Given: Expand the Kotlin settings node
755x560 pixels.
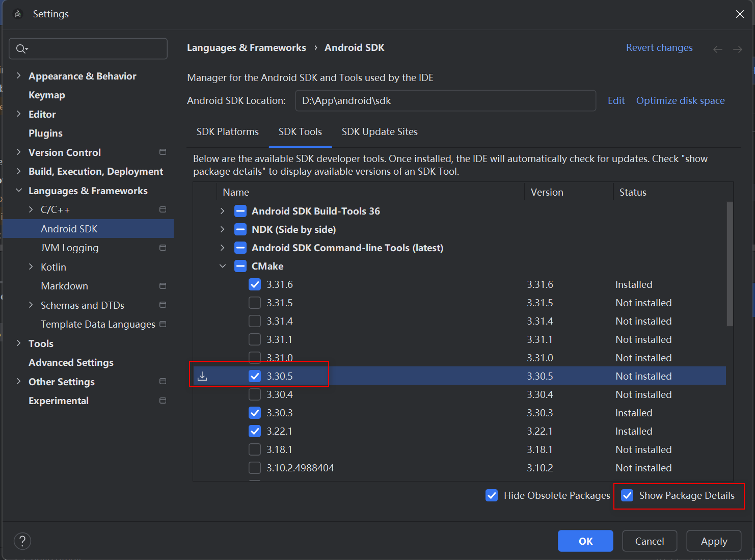Looking at the screenshot, I should point(31,266).
